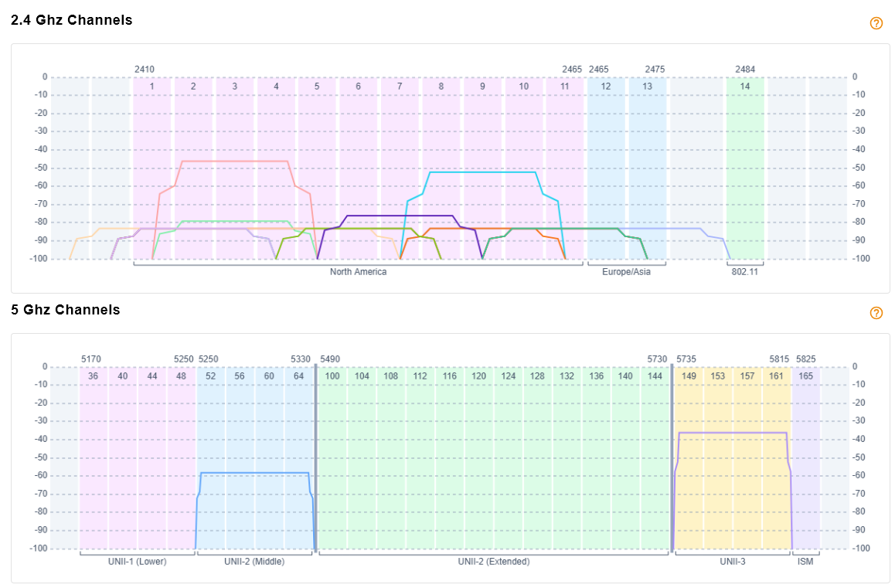Click channel 52 label in 5 GHz chart

pos(211,376)
